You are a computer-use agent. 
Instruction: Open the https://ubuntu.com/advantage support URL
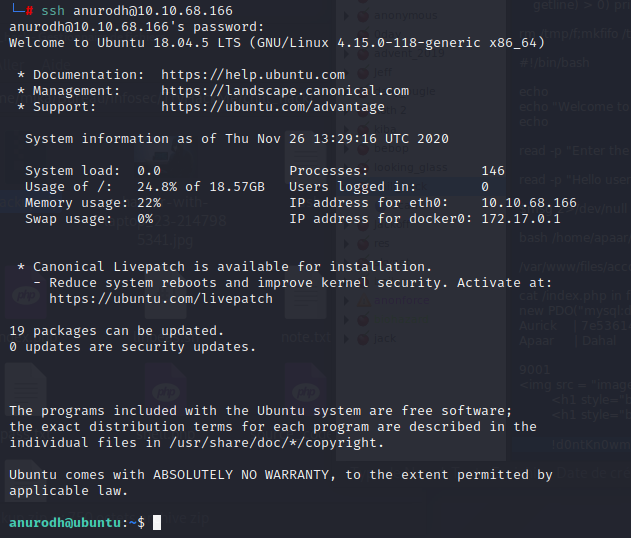[x=273, y=107]
